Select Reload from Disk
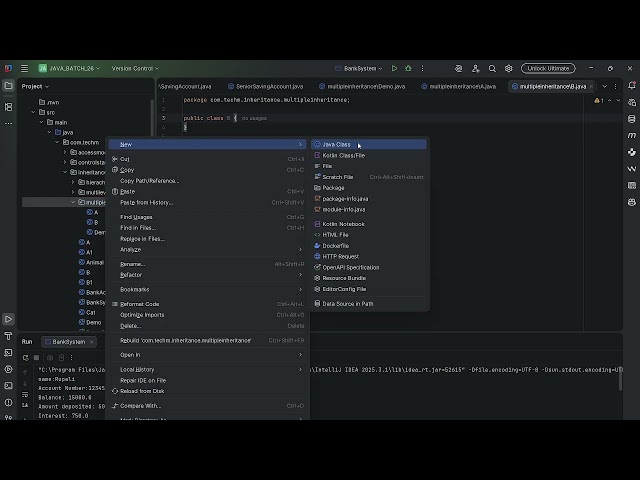Screen dimensions: 640x480 [x=208, y=391]
